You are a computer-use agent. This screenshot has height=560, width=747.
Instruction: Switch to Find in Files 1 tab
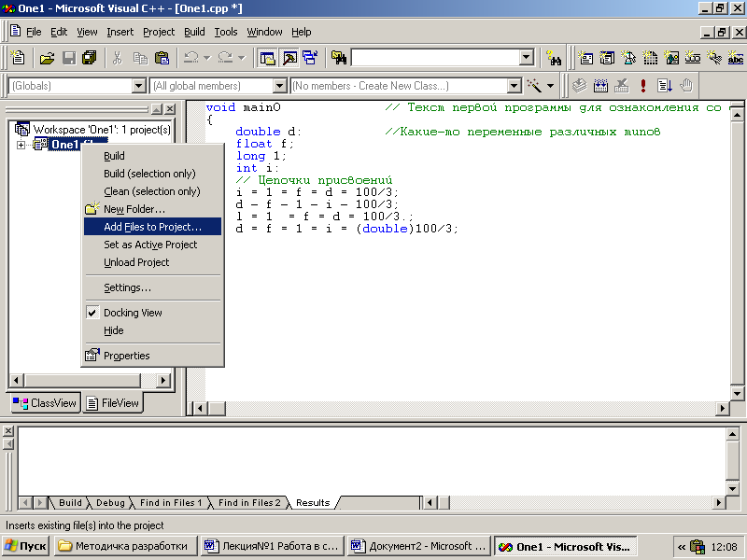click(x=171, y=502)
